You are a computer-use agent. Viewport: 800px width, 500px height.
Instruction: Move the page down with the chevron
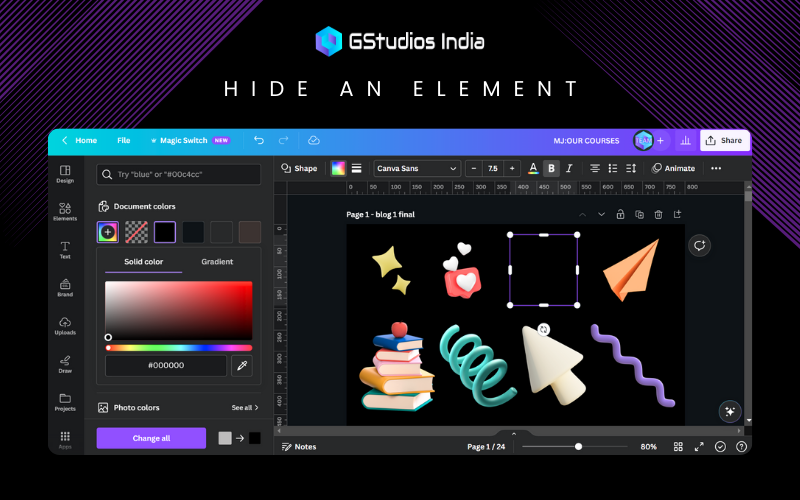[x=602, y=214]
